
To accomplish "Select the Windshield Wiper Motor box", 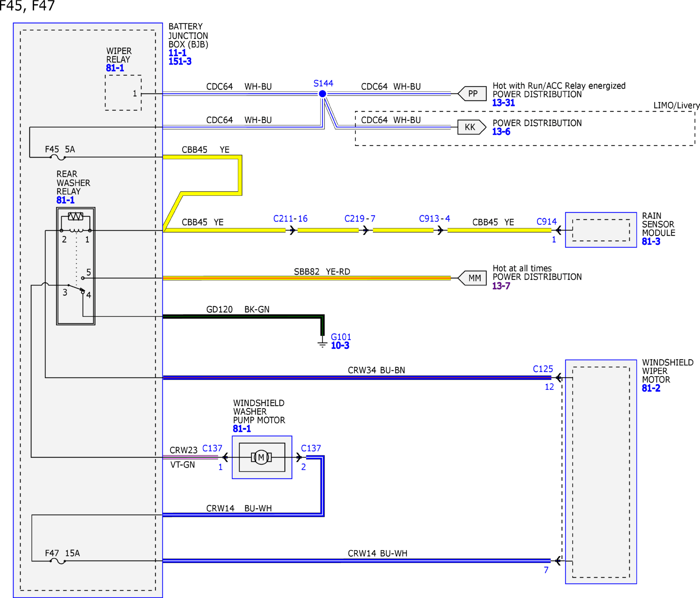I will (x=601, y=471).
